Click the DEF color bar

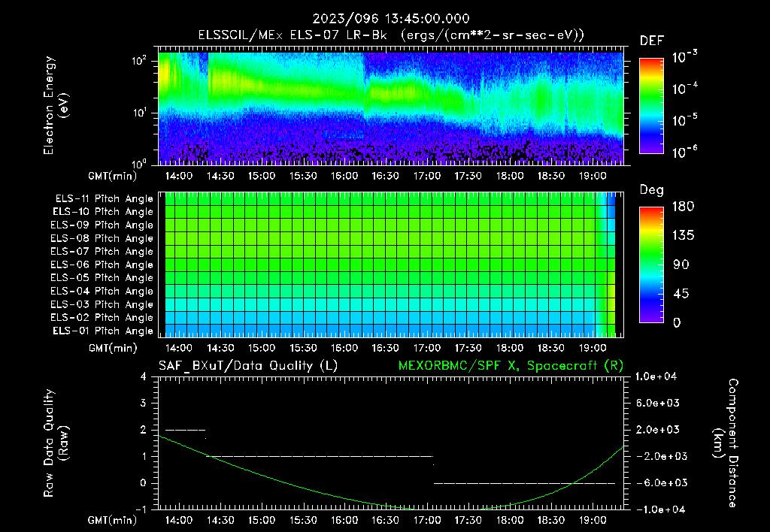point(651,105)
